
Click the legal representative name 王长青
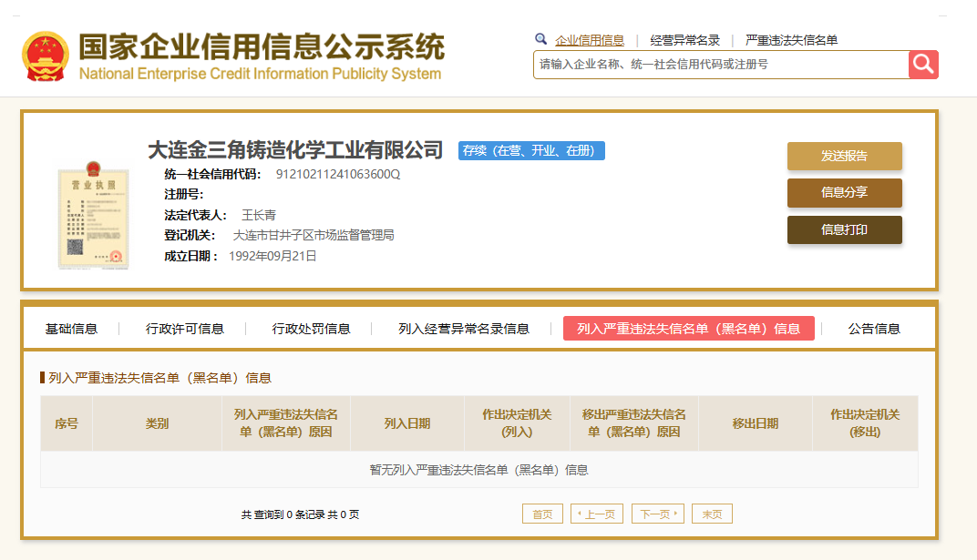pos(259,215)
